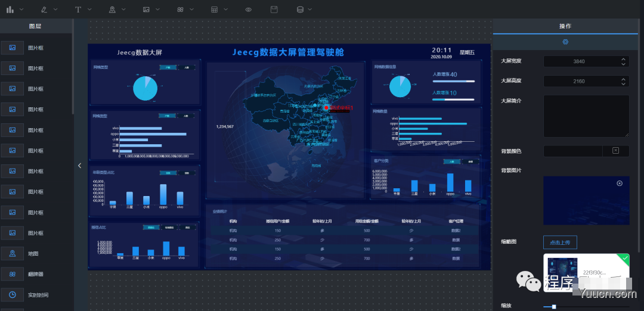644x311 pixels.
Task: Select the text T component icon
Action: pyautogui.click(x=78, y=9)
